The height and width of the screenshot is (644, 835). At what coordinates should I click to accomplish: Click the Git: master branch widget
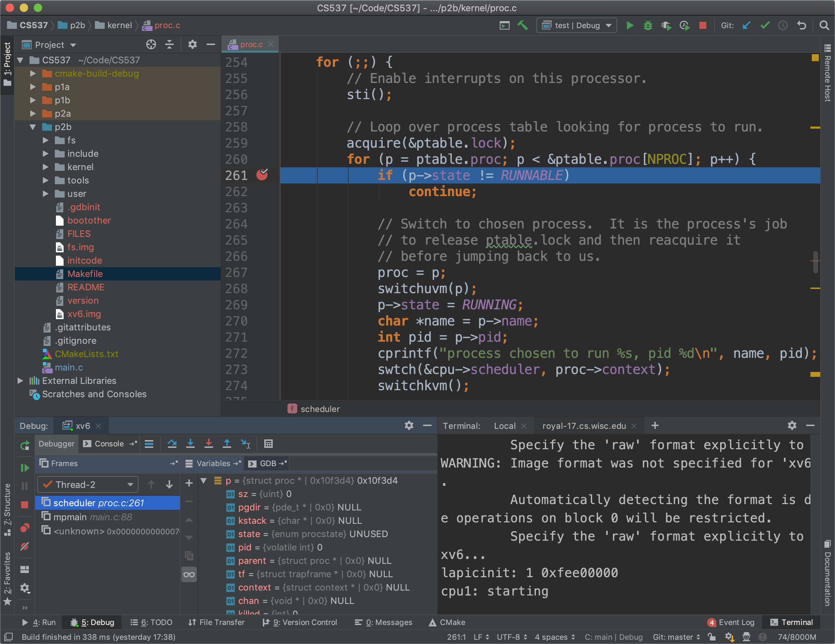point(676,637)
